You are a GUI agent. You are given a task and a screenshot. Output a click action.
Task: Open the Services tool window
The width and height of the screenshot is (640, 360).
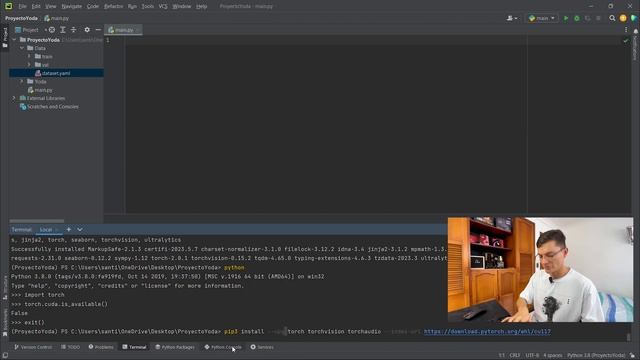262,347
